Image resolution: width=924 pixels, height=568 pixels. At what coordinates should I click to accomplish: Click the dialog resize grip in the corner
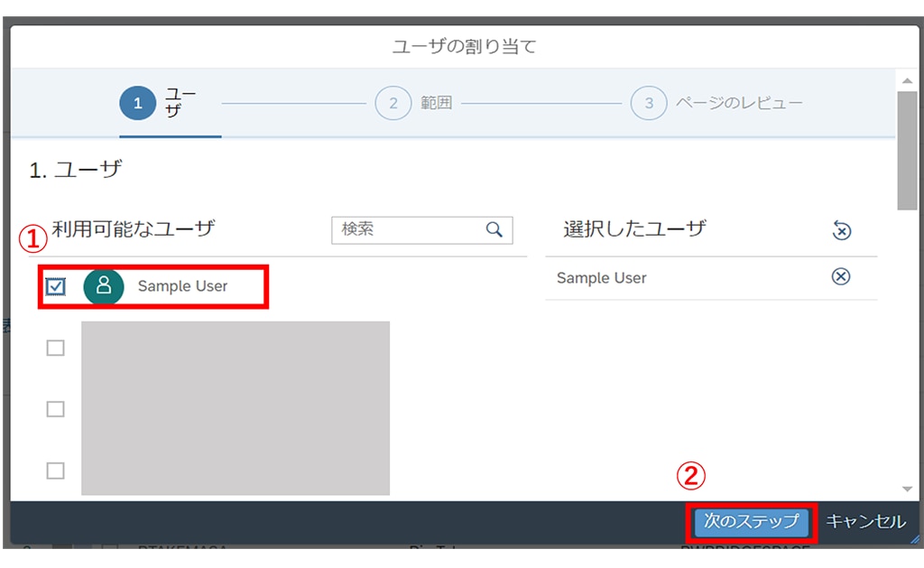click(912, 538)
